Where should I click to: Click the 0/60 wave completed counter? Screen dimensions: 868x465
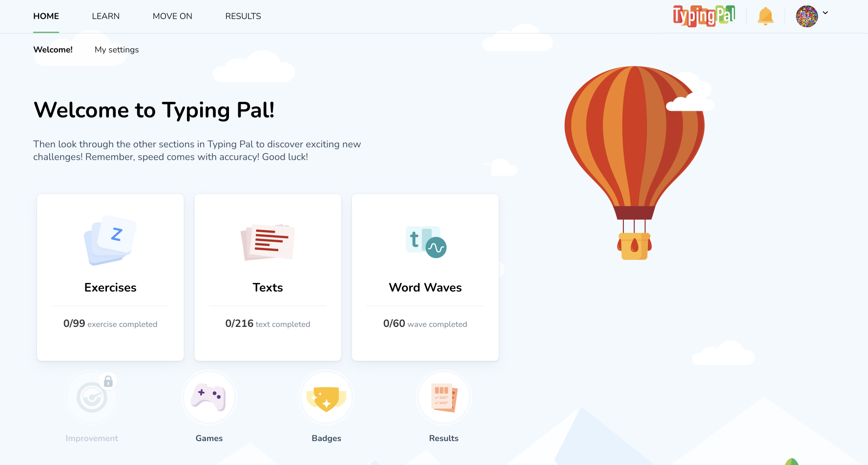click(x=425, y=323)
